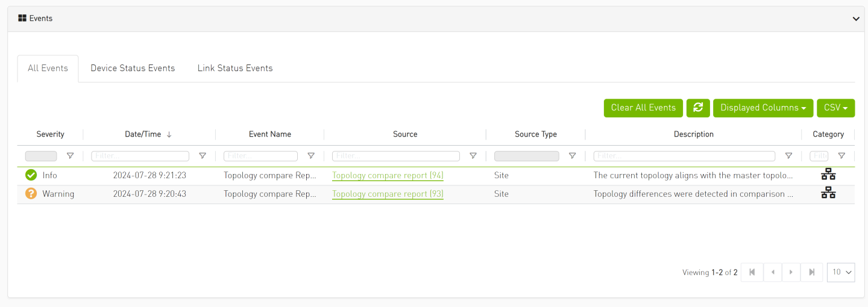Click the green Info severity checkmark icon
868x307 pixels.
coord(31,175)
